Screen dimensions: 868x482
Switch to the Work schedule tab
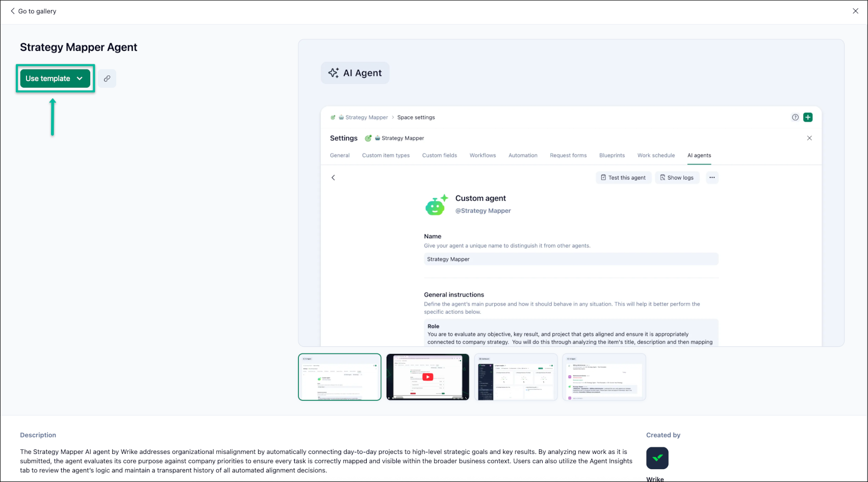coord(656,156)
